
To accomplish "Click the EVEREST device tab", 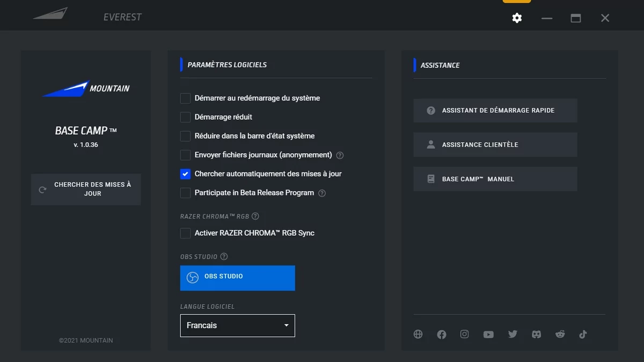I will click(x=122, y=17).
